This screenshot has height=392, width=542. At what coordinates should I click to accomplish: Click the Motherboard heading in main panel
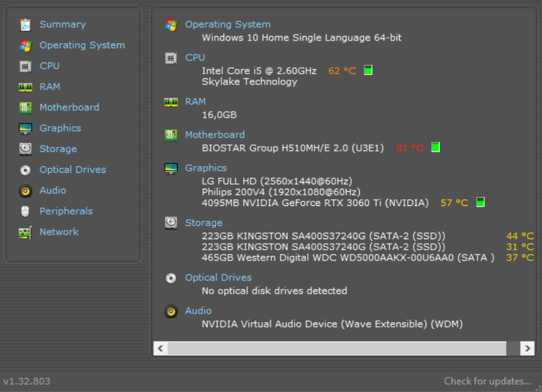pyautogui.click(x=215, y=135)
